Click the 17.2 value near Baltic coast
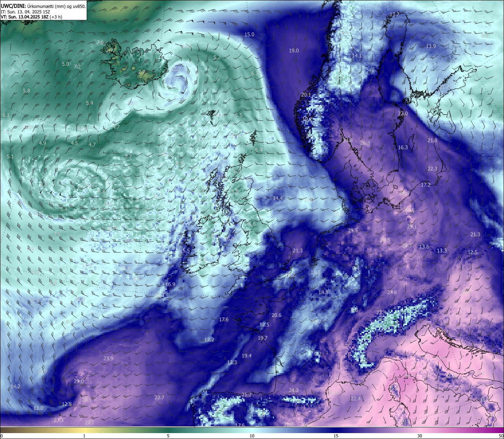Screen dimensions: 504x439 [x=426, y=185]
